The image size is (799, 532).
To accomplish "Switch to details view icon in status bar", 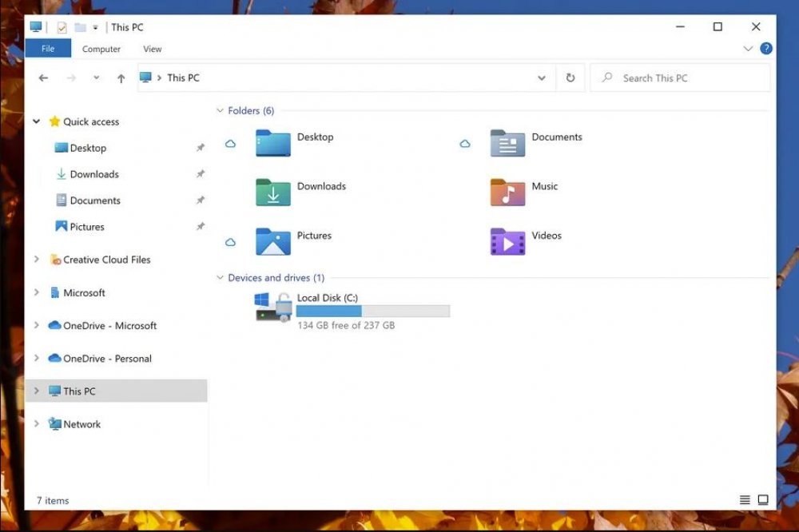I will click(745, 500).
